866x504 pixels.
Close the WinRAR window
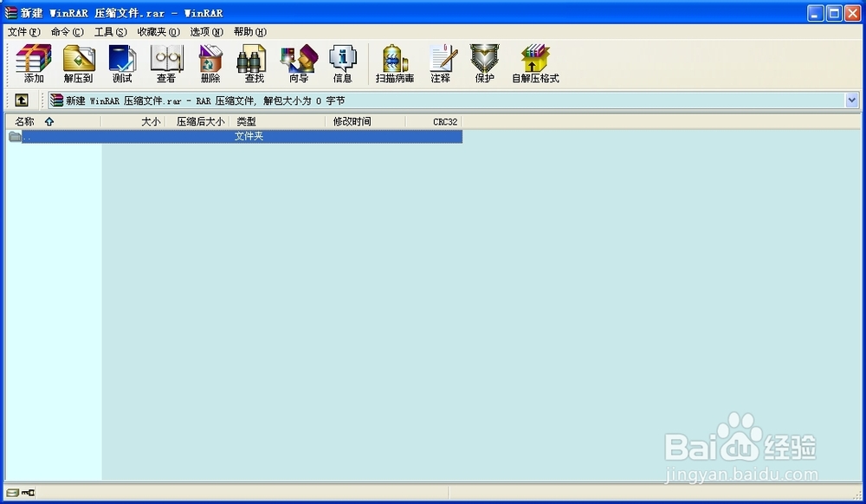[852, 13]
